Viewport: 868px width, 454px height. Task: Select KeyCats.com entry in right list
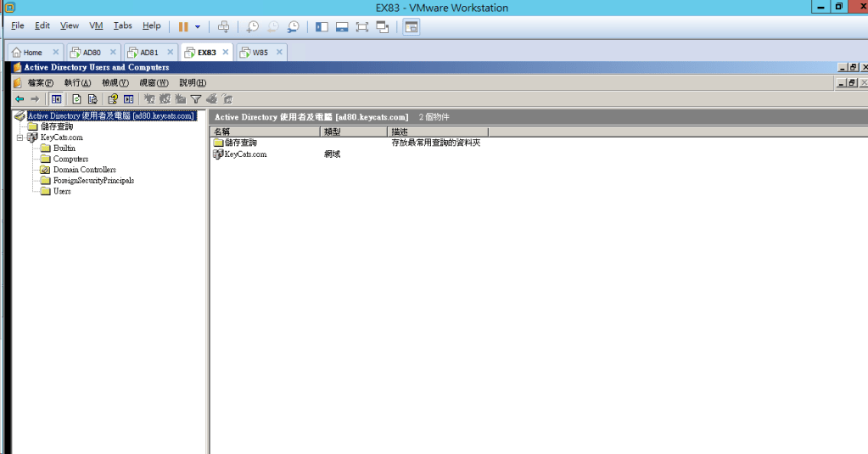pos(245,154)
